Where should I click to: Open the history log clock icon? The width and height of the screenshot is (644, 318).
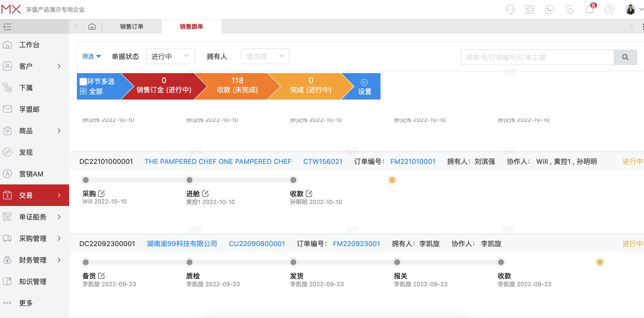point(570,10)
